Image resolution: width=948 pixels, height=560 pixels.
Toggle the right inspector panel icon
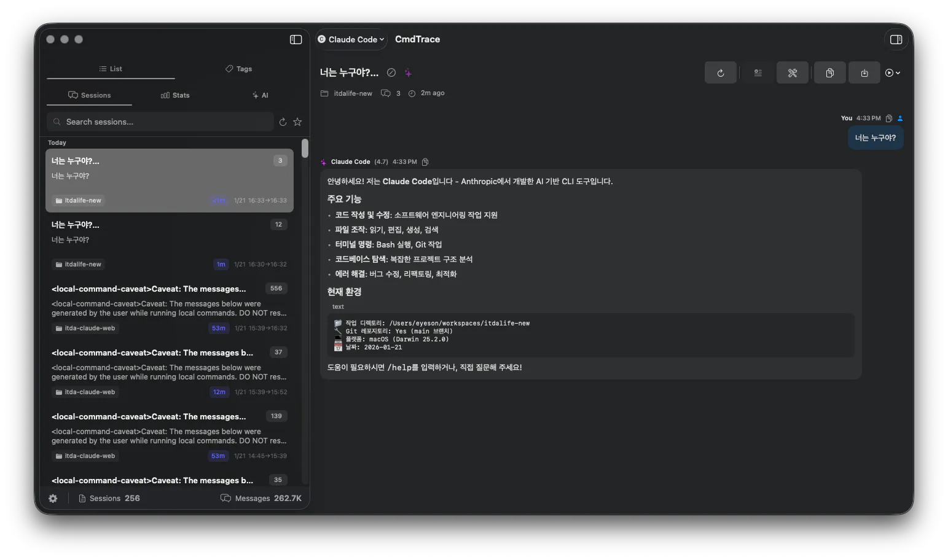tap(896, 39)
